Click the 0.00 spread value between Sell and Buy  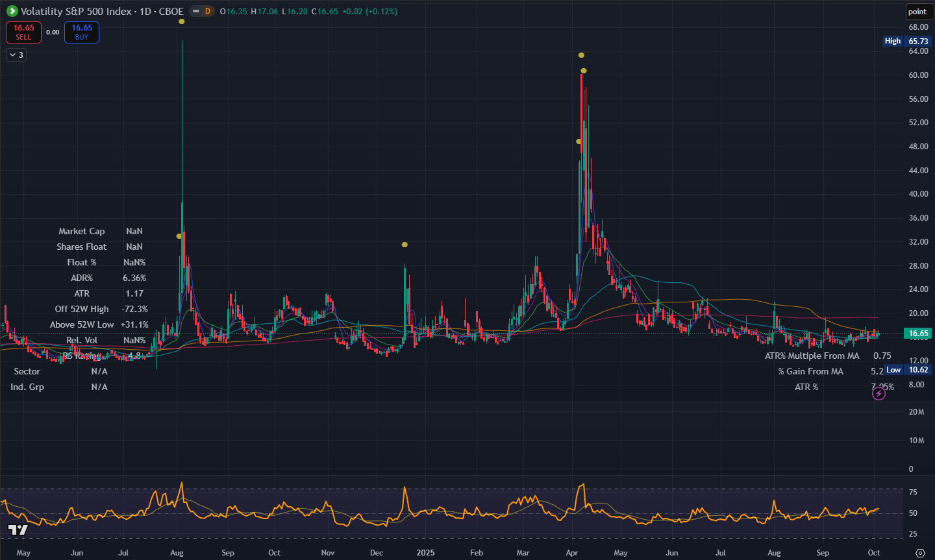(53, 32)
